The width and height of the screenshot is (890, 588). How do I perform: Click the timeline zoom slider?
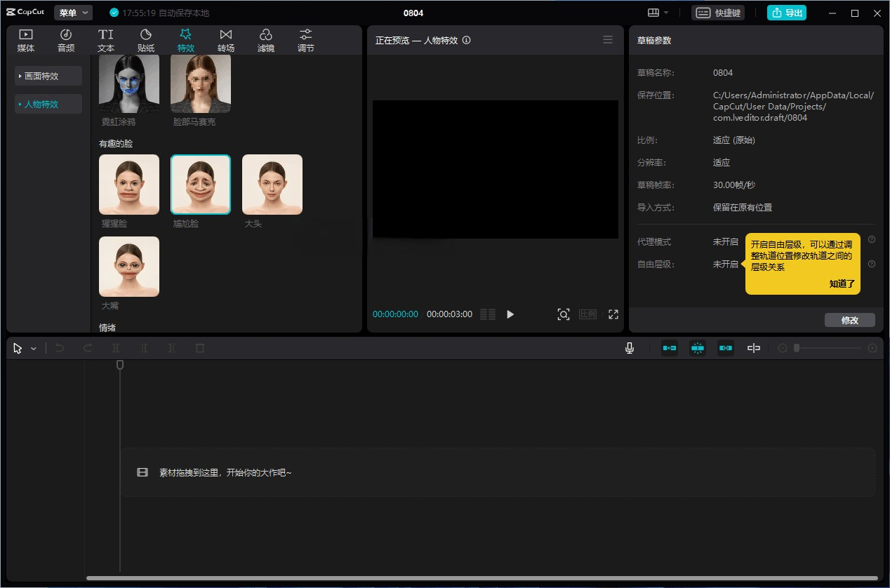pyautogui.click(x=828, y=348)
